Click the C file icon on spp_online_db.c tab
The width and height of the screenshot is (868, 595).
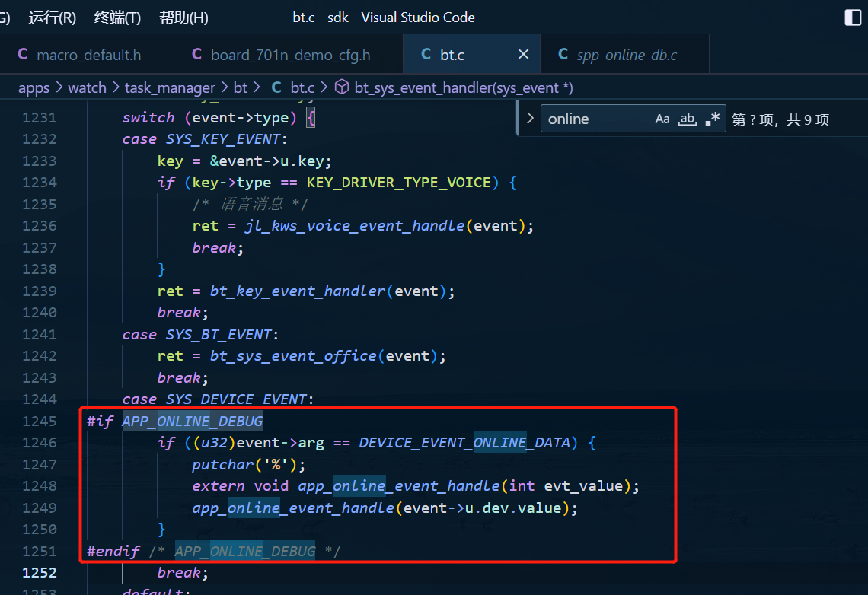tap(563, 54)
